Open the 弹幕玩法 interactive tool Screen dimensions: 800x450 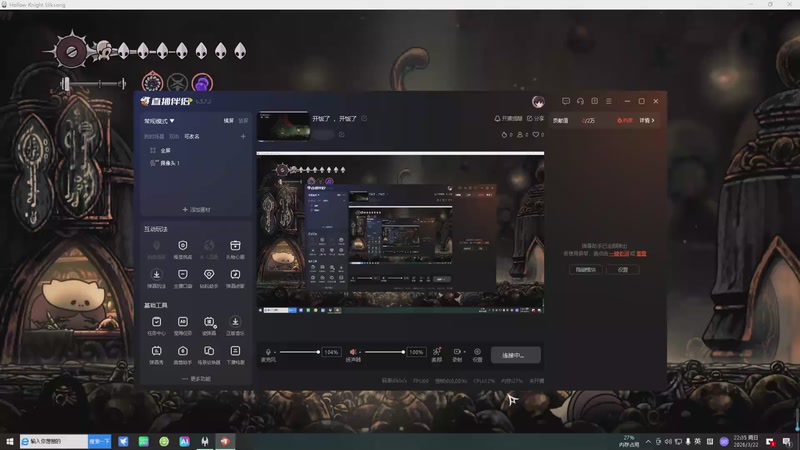(x=156, y=279)
